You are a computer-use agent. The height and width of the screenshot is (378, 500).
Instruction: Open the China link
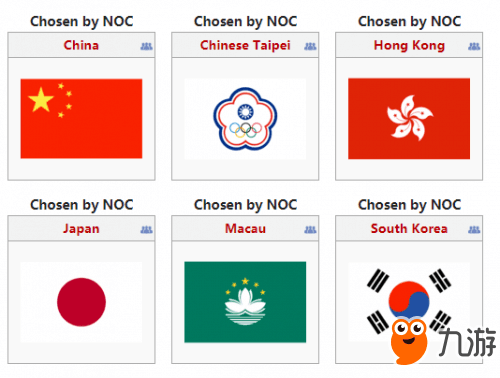(81, 45)
